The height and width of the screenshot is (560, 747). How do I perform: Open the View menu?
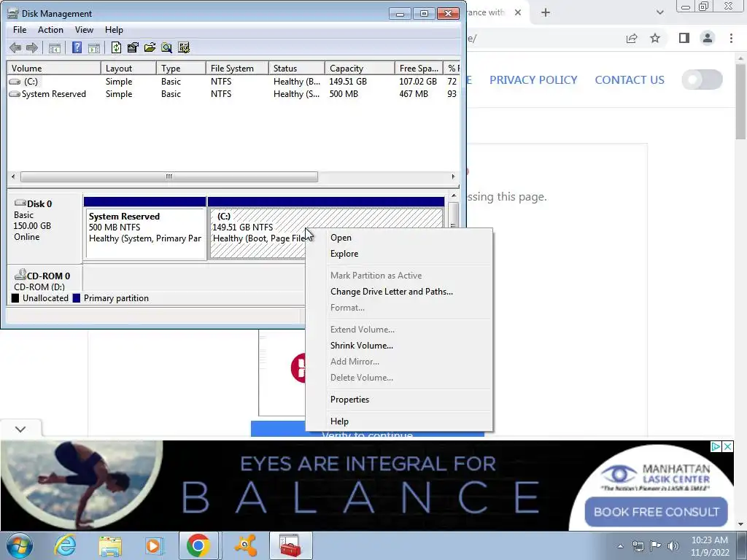84,29
